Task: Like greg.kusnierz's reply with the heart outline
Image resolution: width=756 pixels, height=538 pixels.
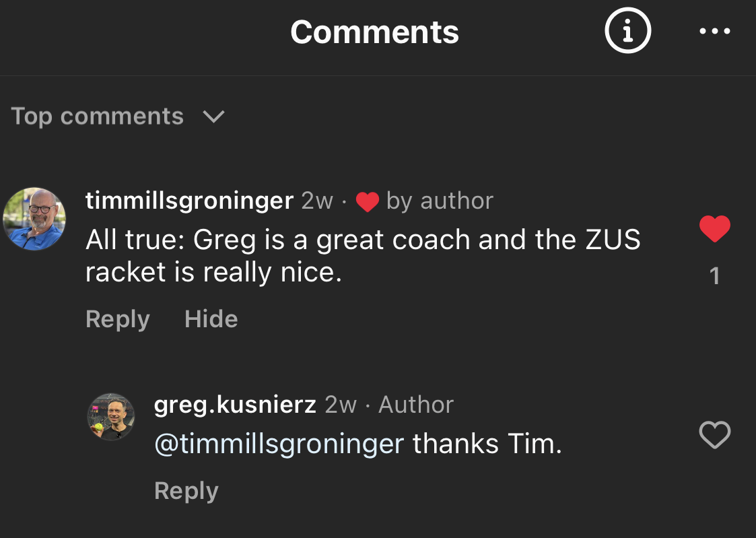Action: 714,435
